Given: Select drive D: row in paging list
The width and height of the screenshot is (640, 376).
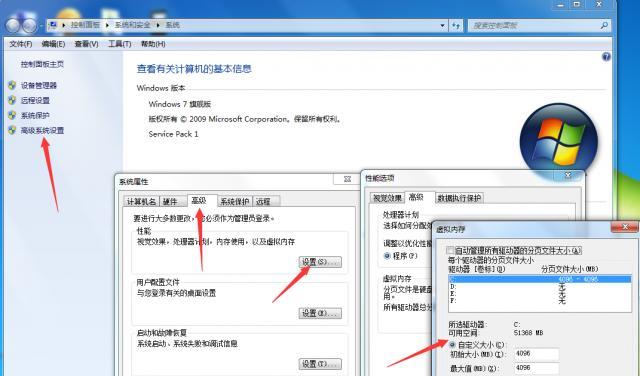Looking at the screenshot, I should click(x=540, y=287).
